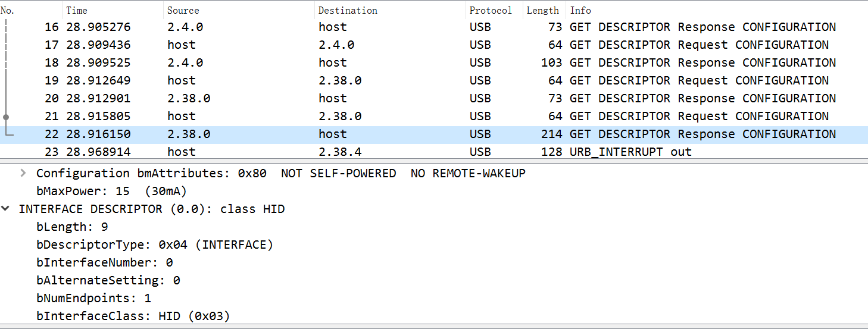Select packet 17 from host to 2.4.0
The height and width of the screenshot is (329, 868).
click(417, 45)
